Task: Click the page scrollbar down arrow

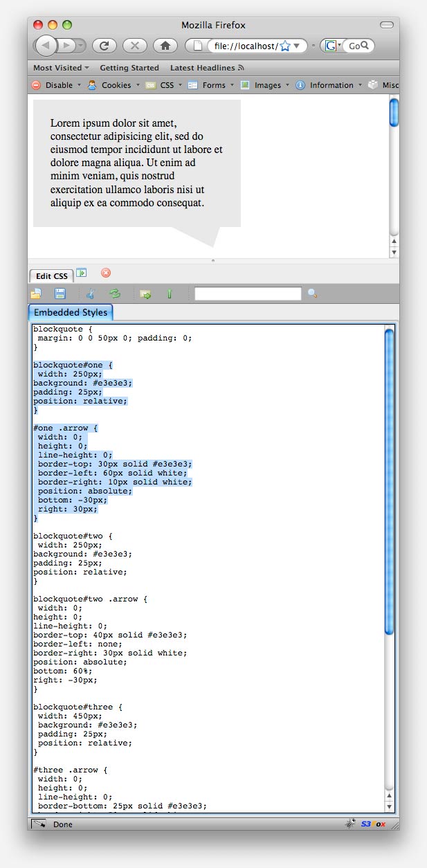Action: click(x=394, y=252)
